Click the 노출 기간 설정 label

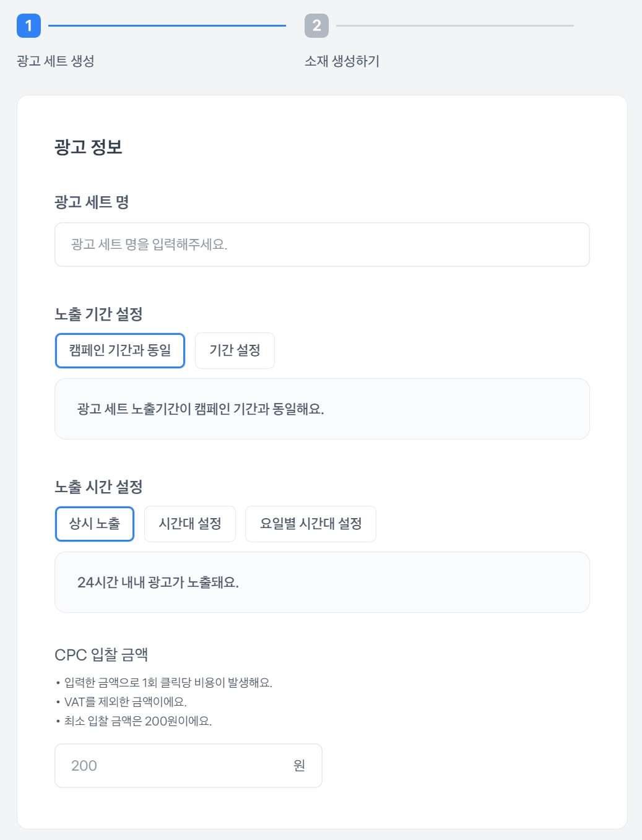tap(98, 314)
